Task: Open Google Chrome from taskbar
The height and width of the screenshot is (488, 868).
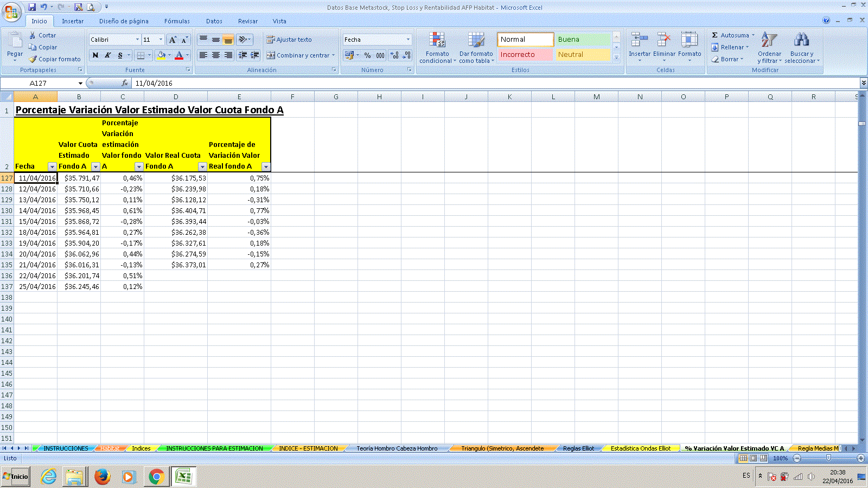Action: point(156,477)
